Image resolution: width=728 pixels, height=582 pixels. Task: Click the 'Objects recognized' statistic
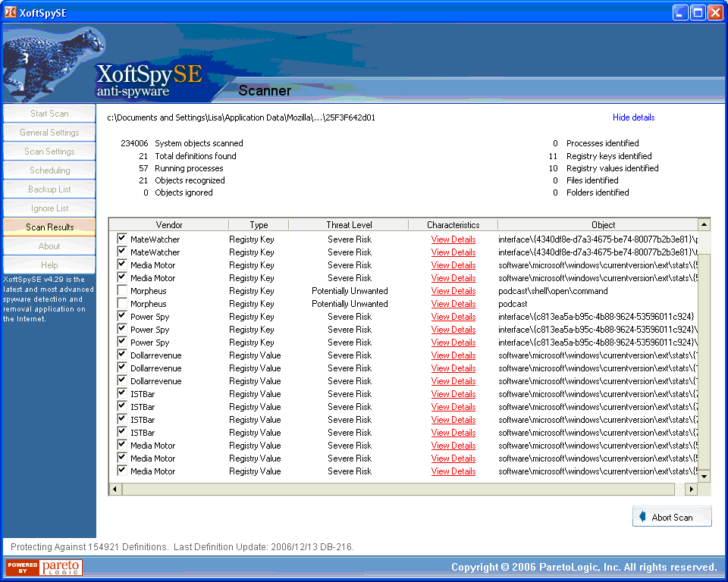[x=181, y=180]
